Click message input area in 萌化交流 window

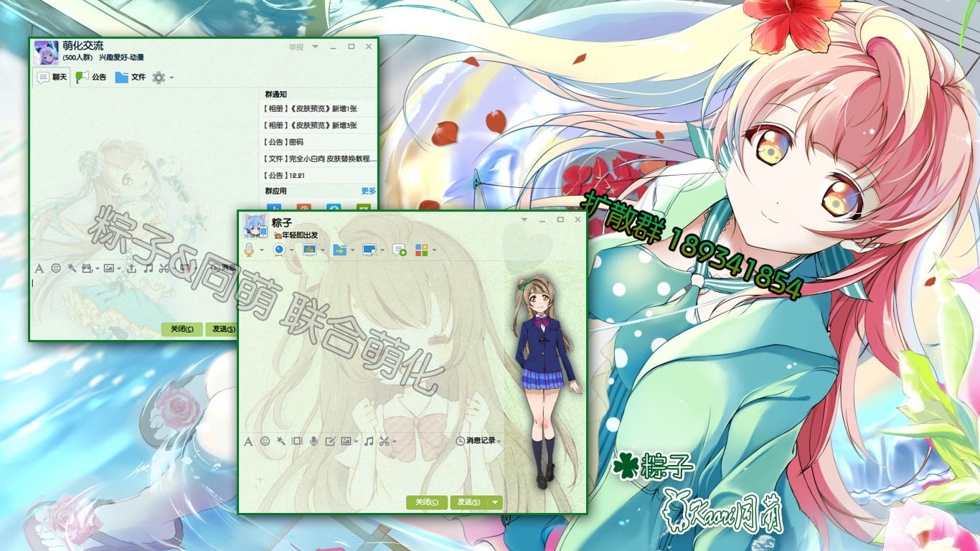click(133, 298)
